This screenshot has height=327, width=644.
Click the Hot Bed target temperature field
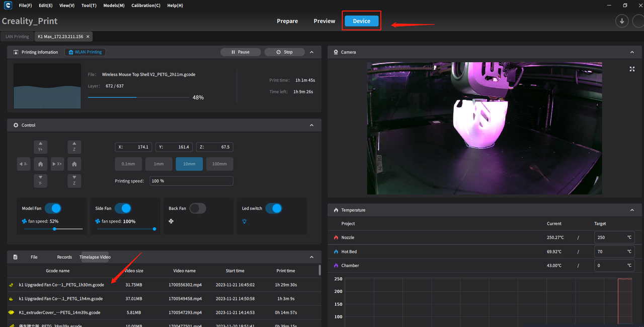click(x=613, y=251)
